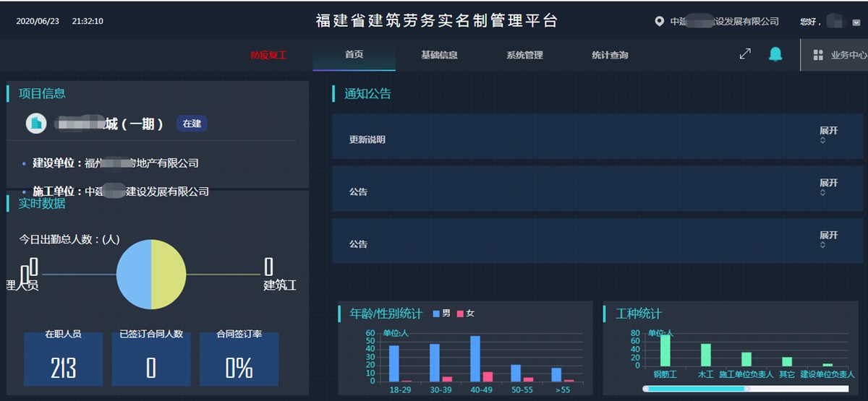Click the 施工单位负责人 axis label
The height and width of the screenshot is (401, 868).
click(746, 374)
